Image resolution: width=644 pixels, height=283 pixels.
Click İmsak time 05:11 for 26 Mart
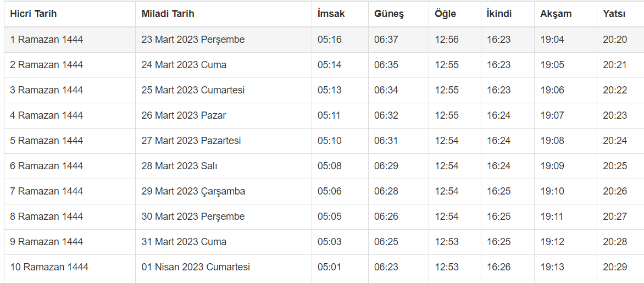tap(329, 115)
